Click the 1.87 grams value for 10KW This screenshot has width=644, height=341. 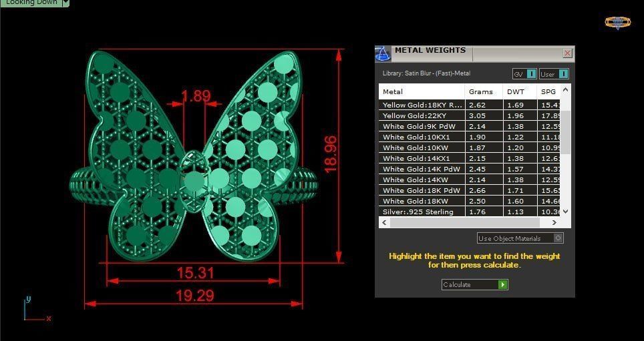477,147
